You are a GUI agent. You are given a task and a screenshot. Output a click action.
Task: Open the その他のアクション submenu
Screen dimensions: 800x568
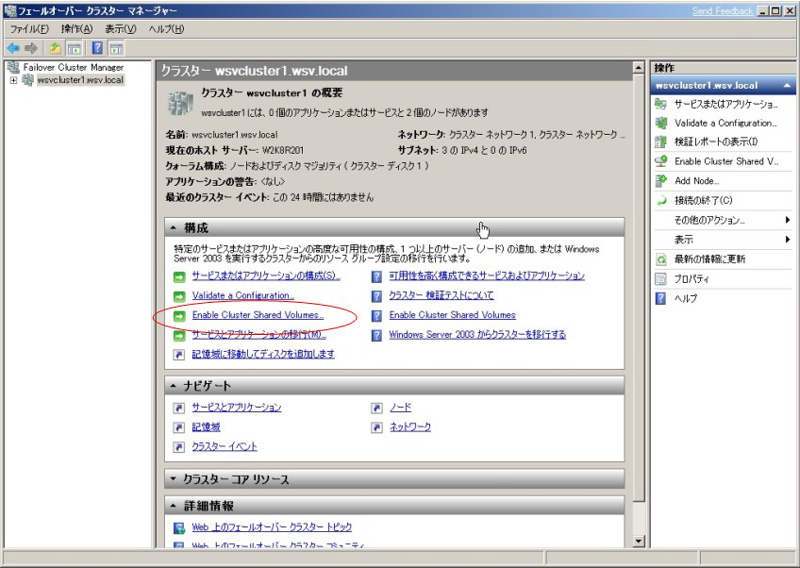[710, 220]
